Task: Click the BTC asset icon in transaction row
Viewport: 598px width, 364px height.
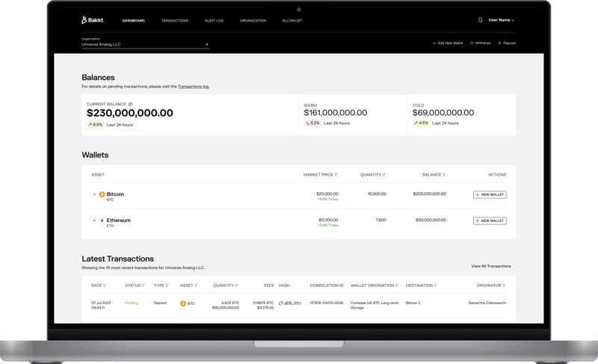Action: pyautogui.click(x=183, y=303)
